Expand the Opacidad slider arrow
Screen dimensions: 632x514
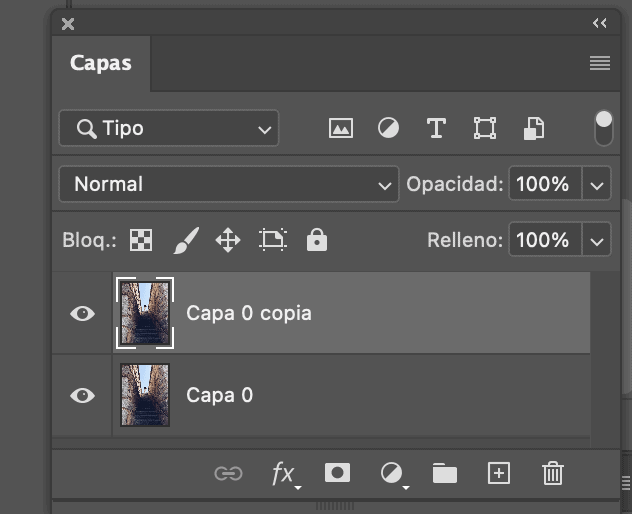click(x=597, y=184)
